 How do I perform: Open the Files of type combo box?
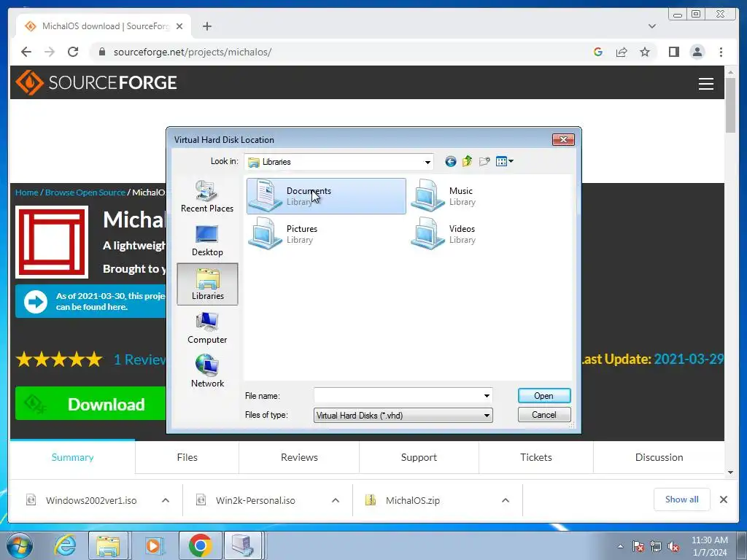pos(403,415)
